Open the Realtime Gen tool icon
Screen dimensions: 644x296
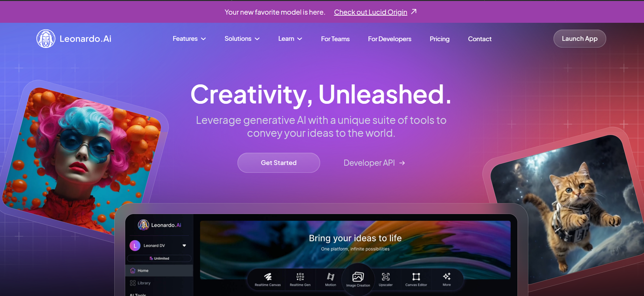click(300, 277)
